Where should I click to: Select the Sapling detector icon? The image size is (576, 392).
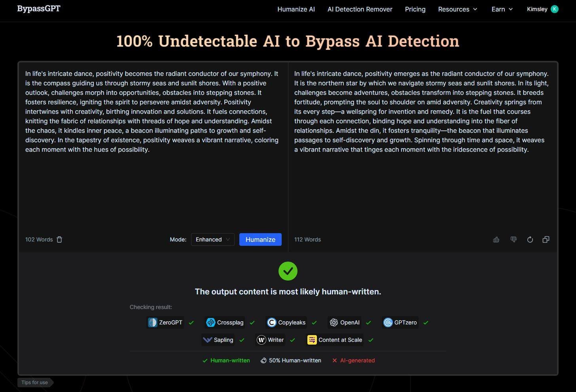(207, 340)
